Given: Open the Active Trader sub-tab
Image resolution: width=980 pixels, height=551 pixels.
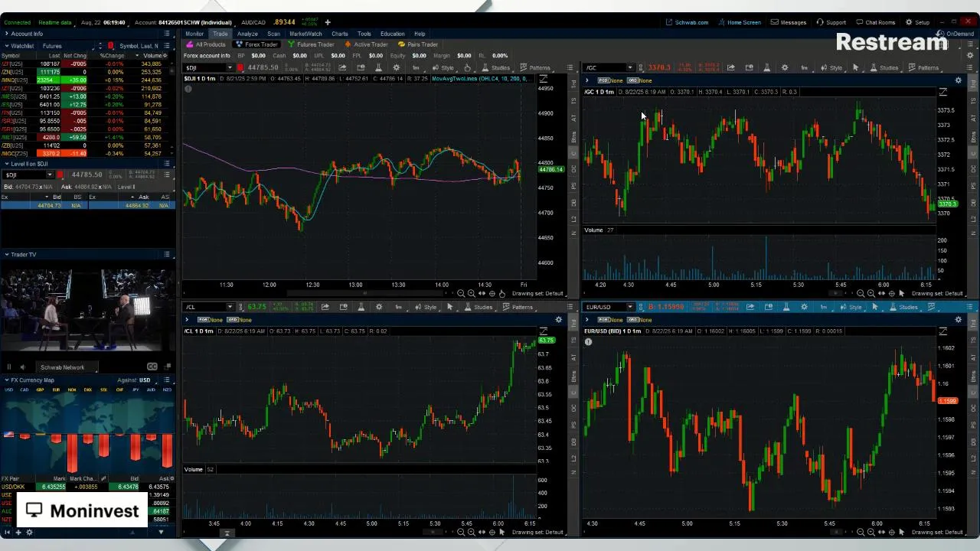Looking at the screenshot, I should (x=367, y=44).
